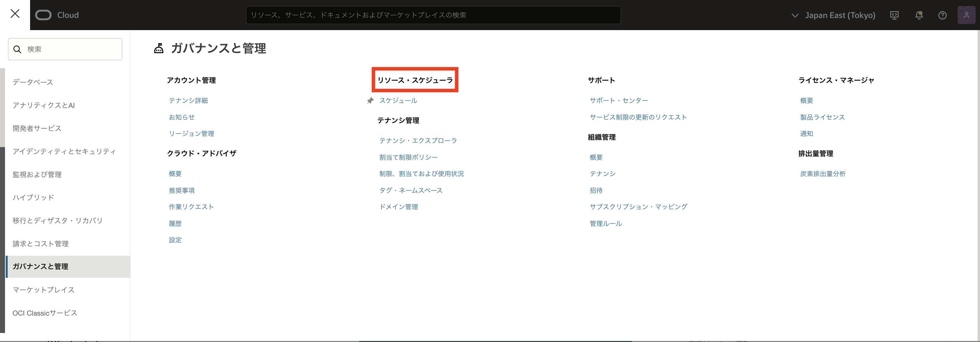The image size is (980, 342).
Task: Open サービス制限の更新のリクエスト link
Action: click(638, 117)
